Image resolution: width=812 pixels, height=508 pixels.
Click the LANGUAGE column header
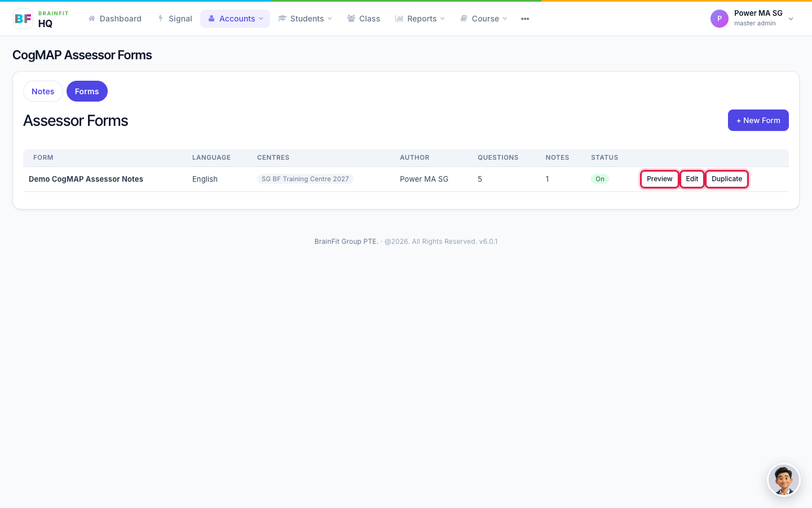coord(211,157)
